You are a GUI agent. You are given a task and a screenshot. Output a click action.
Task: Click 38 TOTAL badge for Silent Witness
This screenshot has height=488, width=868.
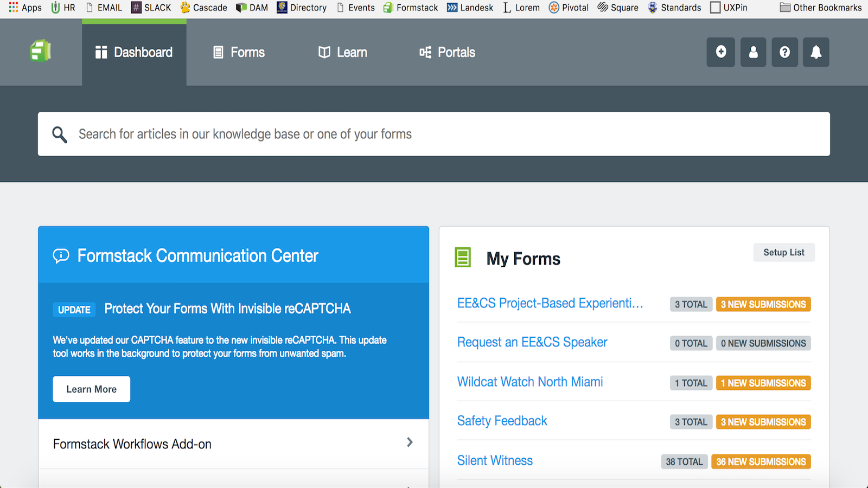click(684, 461)
